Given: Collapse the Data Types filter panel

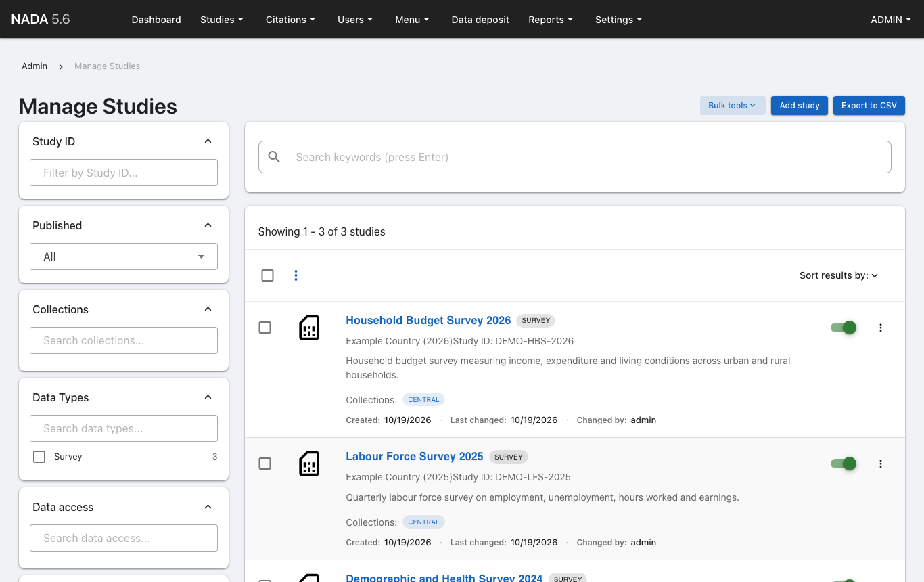Looking at the screenshot, I should pos(208,397).
